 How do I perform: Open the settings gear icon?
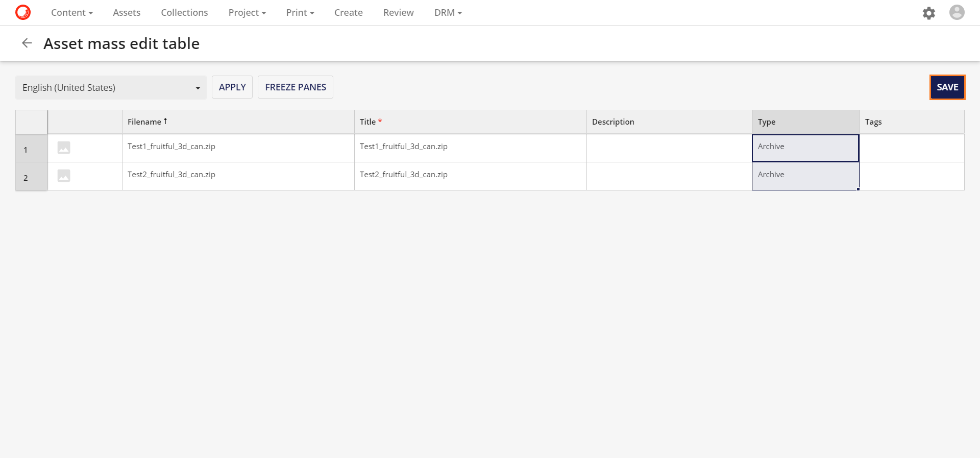click(x=928, y=13)
